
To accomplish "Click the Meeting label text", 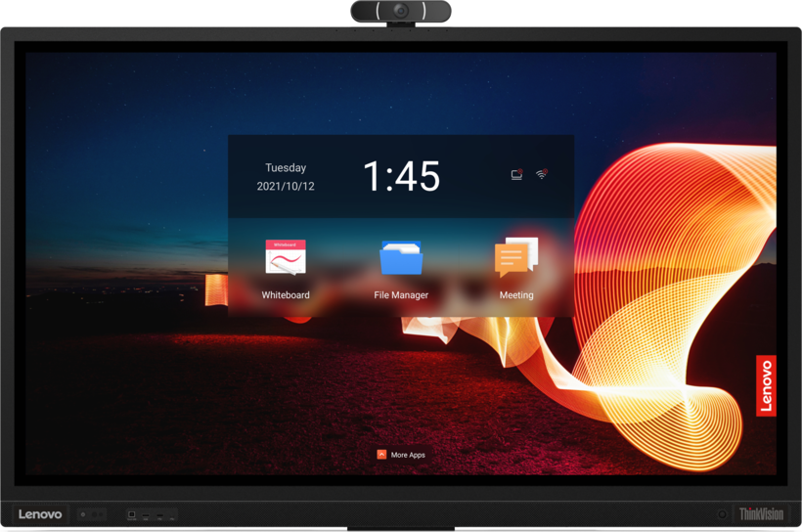I will click(516, 295).
